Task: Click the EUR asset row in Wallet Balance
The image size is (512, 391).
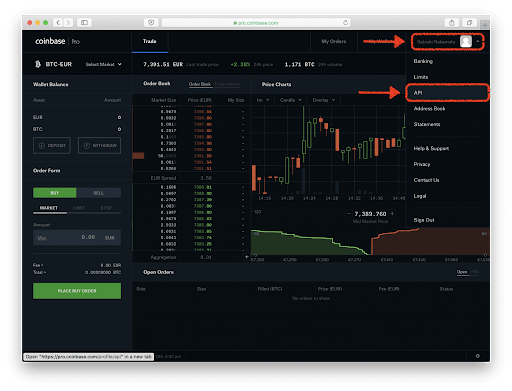Action: pyautogui.click(x=77, y=117)
